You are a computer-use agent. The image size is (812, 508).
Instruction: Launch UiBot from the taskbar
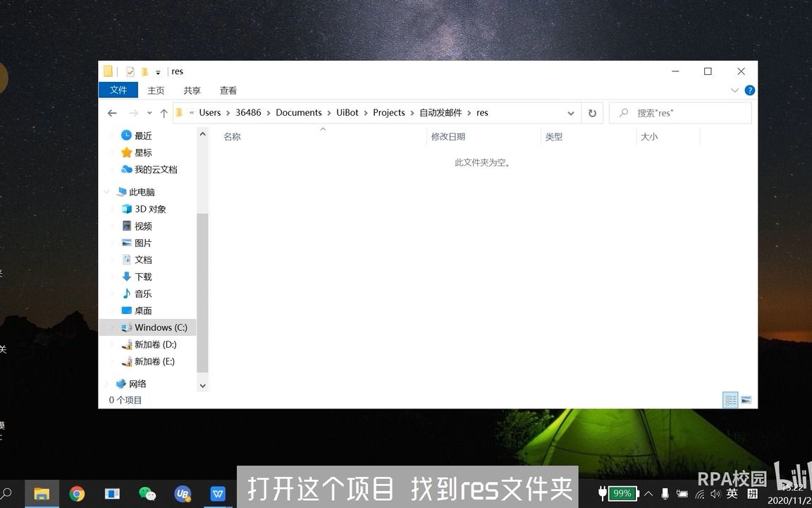click(183, 493)
